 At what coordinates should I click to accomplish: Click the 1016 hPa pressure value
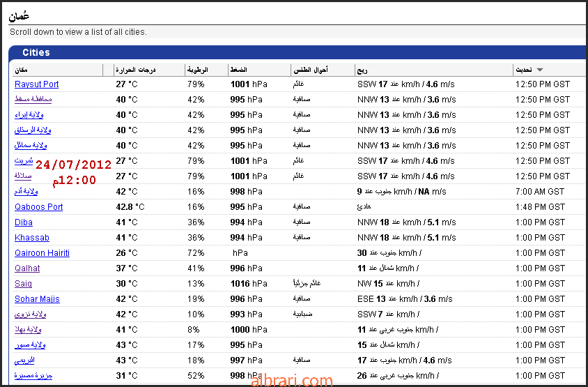click(249, 284)
